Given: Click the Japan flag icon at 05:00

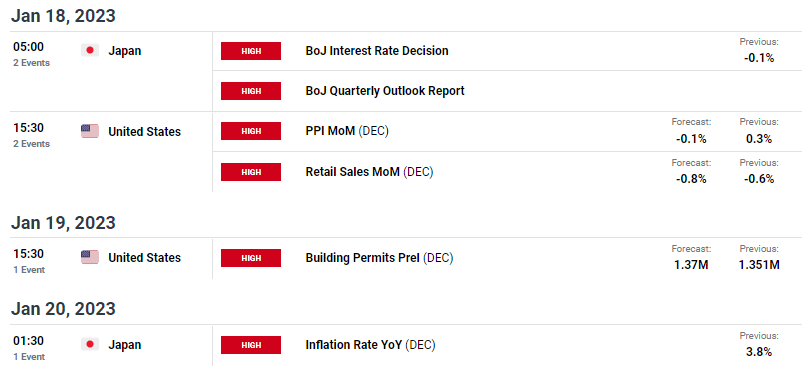Looking at the screenshot, I should click(x=90, y=51).
